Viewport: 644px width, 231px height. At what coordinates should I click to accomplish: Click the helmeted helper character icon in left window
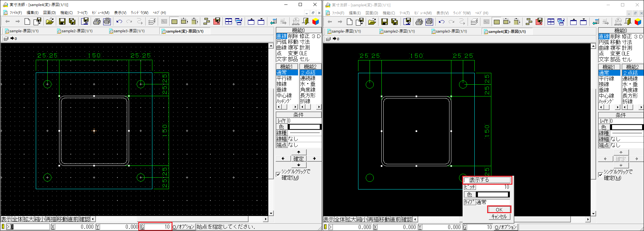tap(296, 21)
